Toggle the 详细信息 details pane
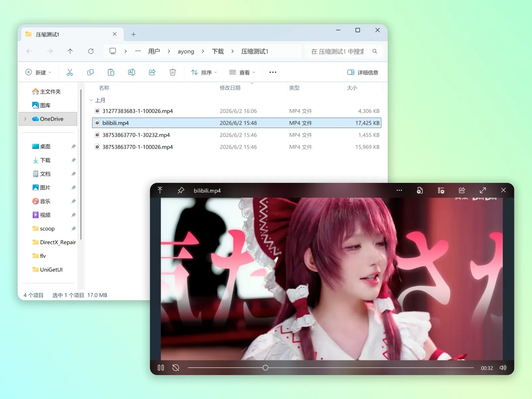 363,72
